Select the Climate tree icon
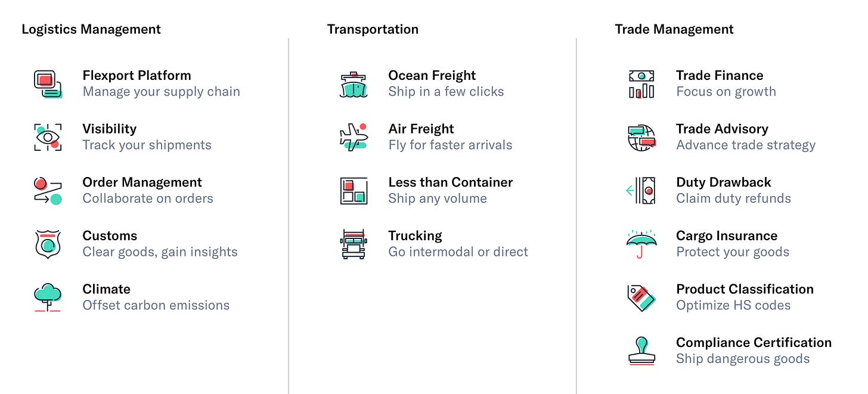This screenshot has width=868, height=394. 48,297
